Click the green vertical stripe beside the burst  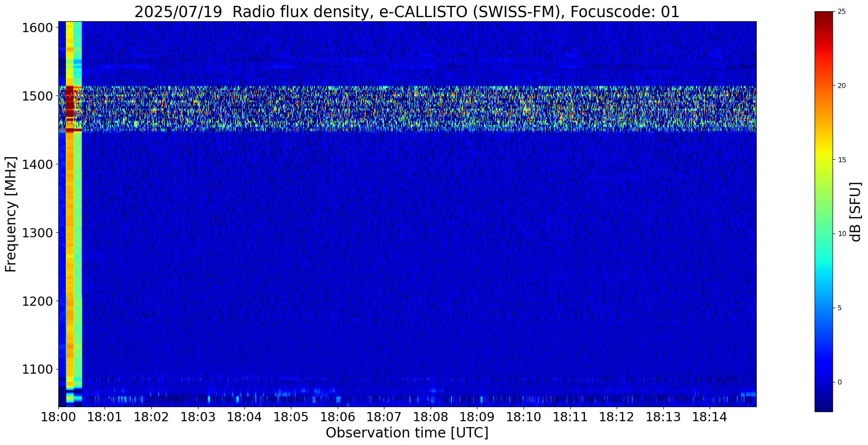[x=78, y=214]
